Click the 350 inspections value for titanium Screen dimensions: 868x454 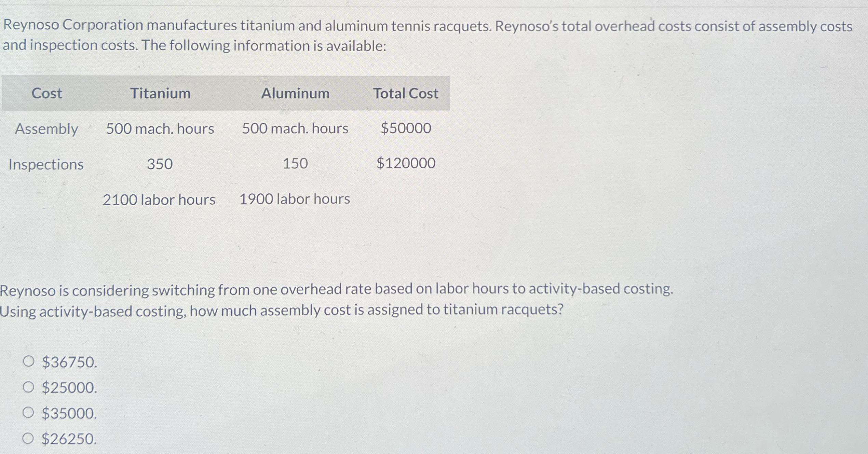pos(160,165)
